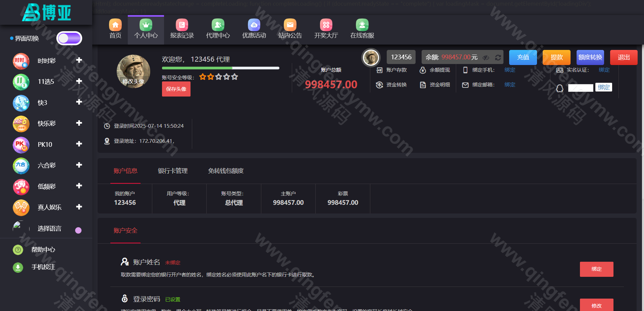Click the QQ number input field
Image resolution: width=644 pixels, height=311 pixels.
(581, 88)
